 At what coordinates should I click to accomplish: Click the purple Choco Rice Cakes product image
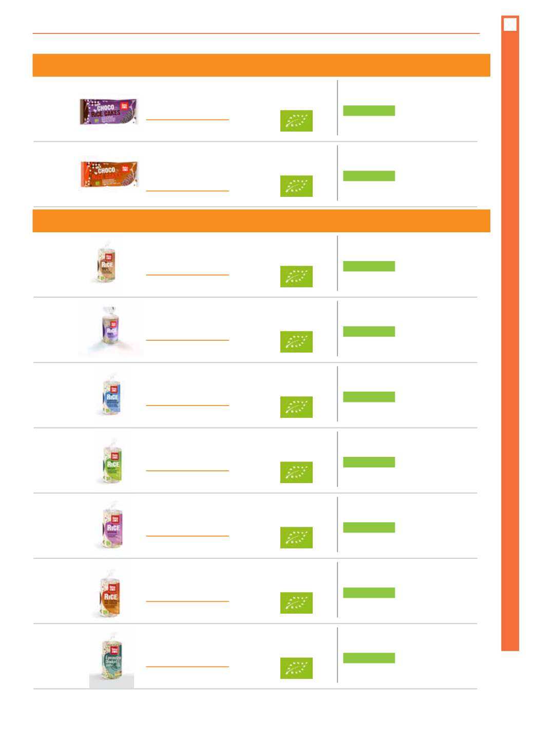[x=109, y=112]
